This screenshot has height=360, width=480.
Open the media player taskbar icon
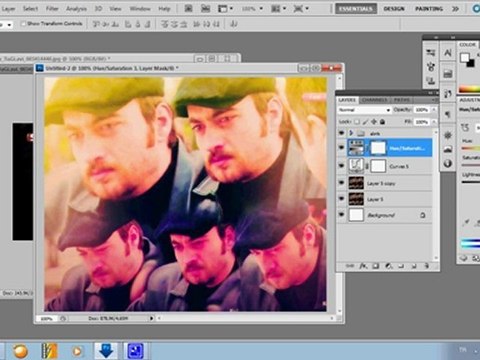click(77, 351)
